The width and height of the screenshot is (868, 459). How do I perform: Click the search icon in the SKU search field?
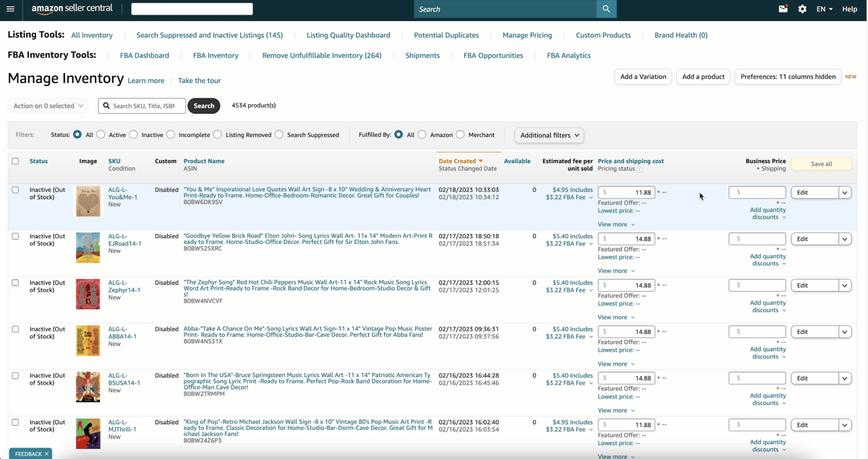pos(107,105)
